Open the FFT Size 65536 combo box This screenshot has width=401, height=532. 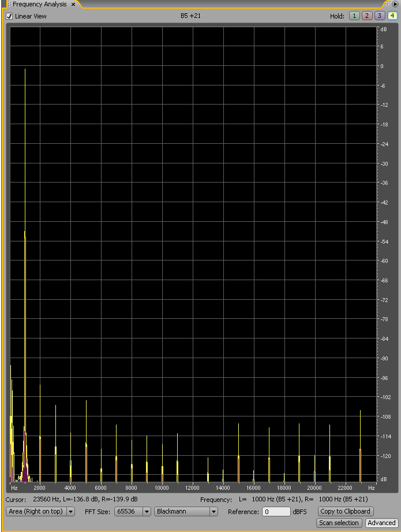tap(132, 511)
